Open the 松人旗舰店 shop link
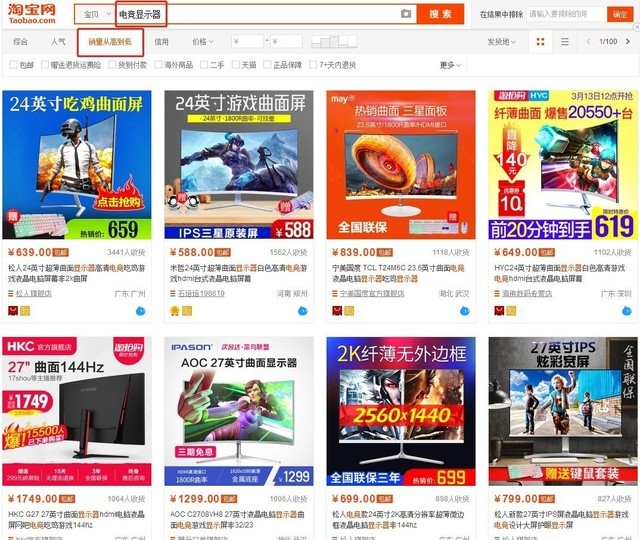The width and height of the screenshot is (640, 540). pyautogui.click(x=33, y=293)
